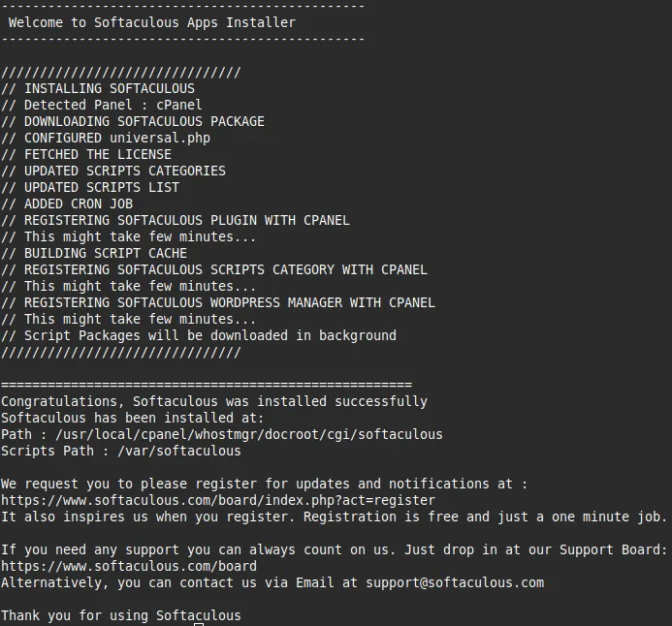This screenshot has height=626, width=672.
Task: Click the "ADDED CRON JOB" line
Action: pyautogui.click(x=78, y=203)
